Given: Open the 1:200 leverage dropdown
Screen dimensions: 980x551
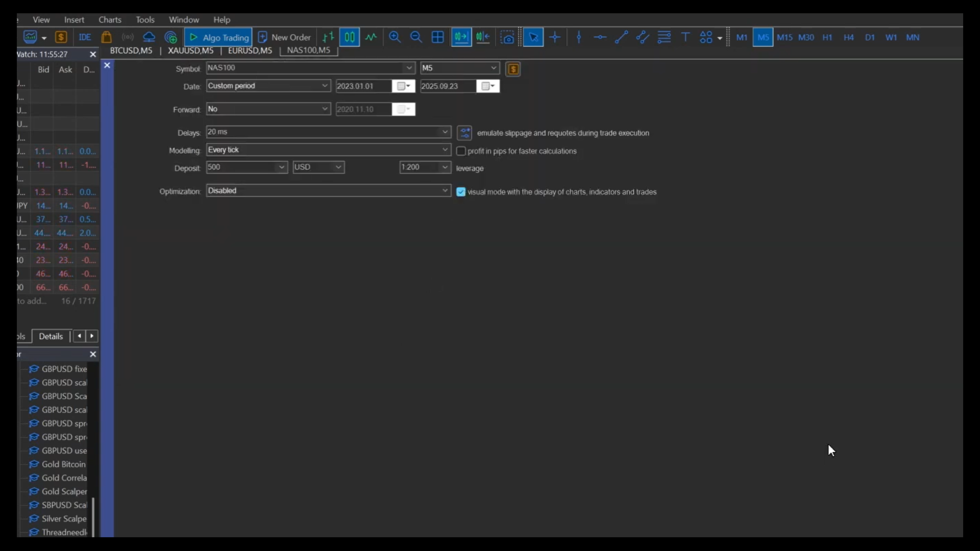Looking at the screenshot, I should [x=425, y=167].
